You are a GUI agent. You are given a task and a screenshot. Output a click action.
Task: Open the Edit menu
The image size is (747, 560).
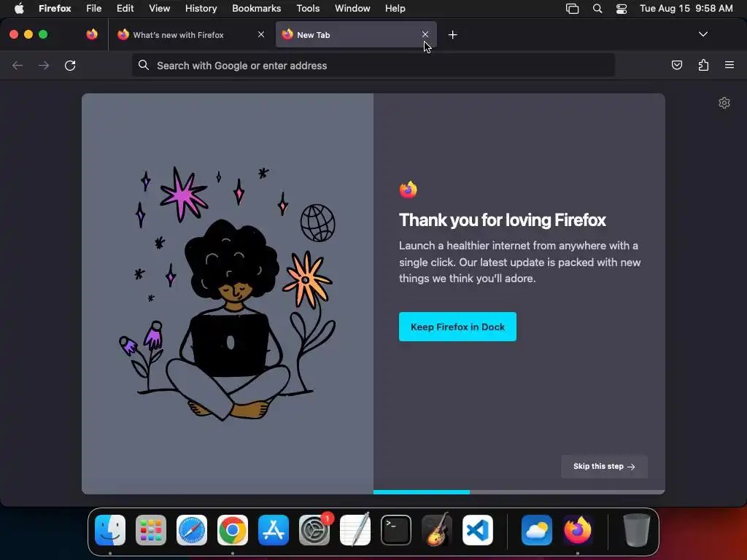pos(125,8)
